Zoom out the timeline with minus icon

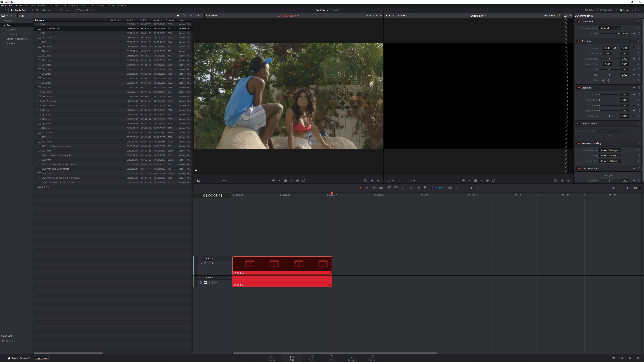tap(457, 188)
